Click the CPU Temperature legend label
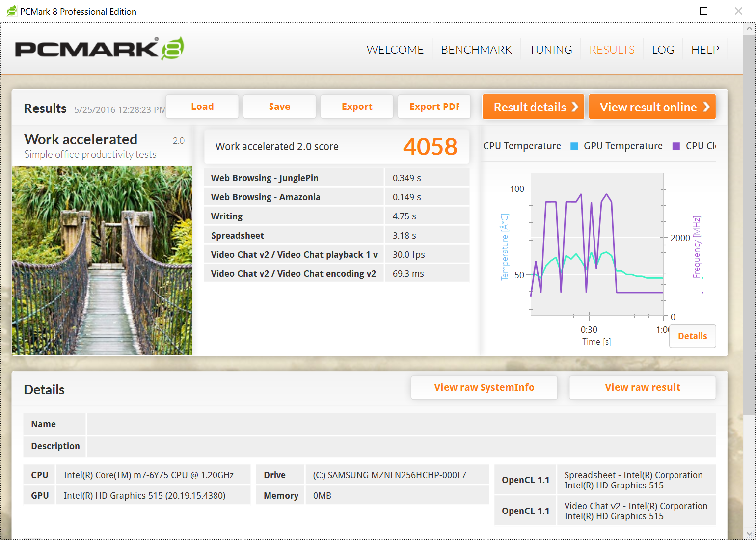Image resolution: width=756 pixels, height=540 pixels. pos(522,146)
